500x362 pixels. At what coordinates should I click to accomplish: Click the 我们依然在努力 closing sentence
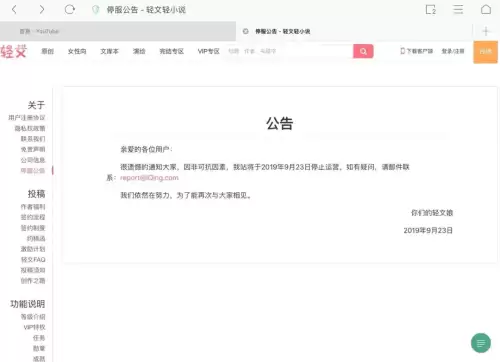185,195
